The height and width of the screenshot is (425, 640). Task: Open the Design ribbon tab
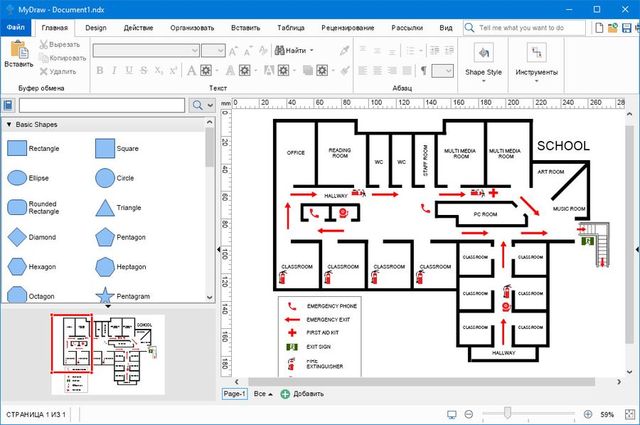96,28
